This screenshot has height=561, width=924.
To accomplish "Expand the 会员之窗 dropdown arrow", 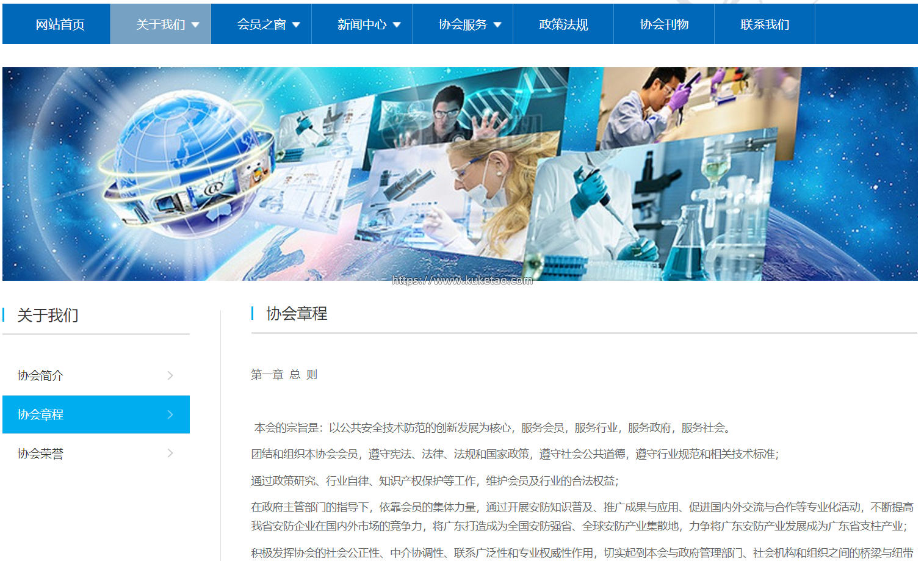I will click(296, 25).
